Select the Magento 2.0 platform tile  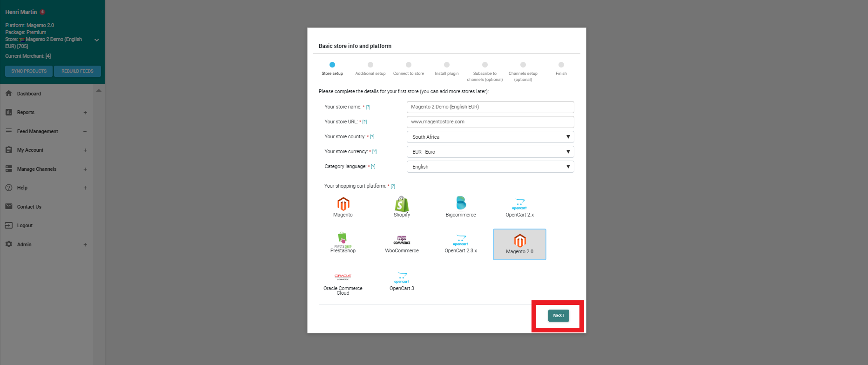[519, 244]
